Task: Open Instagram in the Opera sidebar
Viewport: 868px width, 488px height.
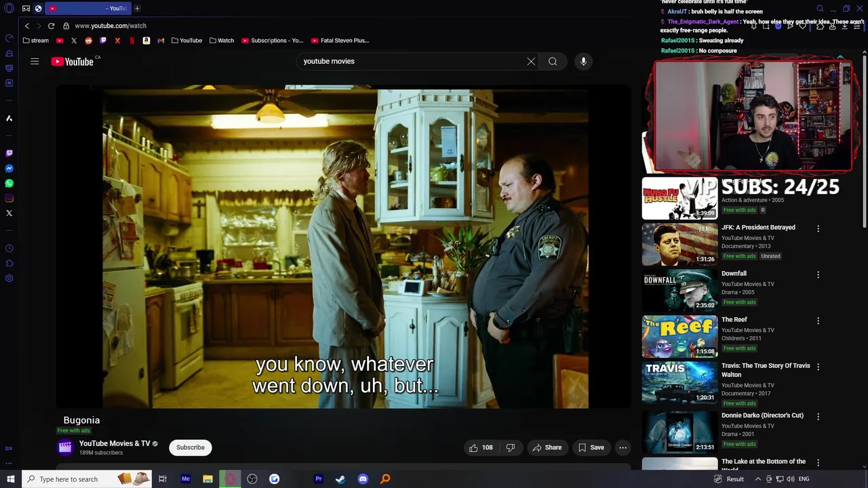Action: (x=9, y=199)
